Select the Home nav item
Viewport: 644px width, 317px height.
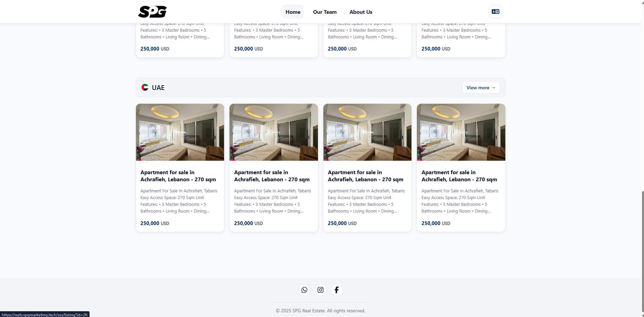point(293,12)
